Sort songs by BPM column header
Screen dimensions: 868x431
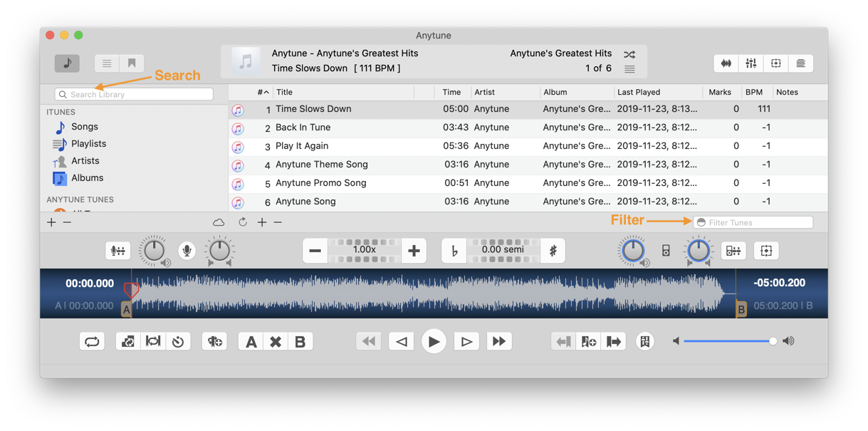(753, 92)
